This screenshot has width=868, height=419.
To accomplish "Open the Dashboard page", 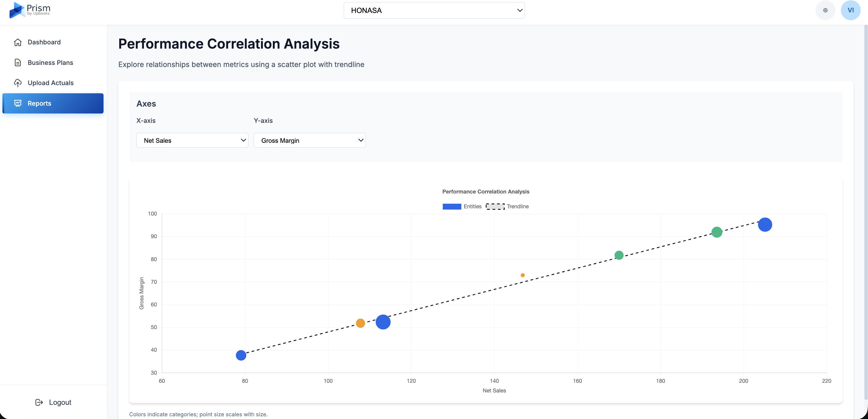I will tap(44, 42).
